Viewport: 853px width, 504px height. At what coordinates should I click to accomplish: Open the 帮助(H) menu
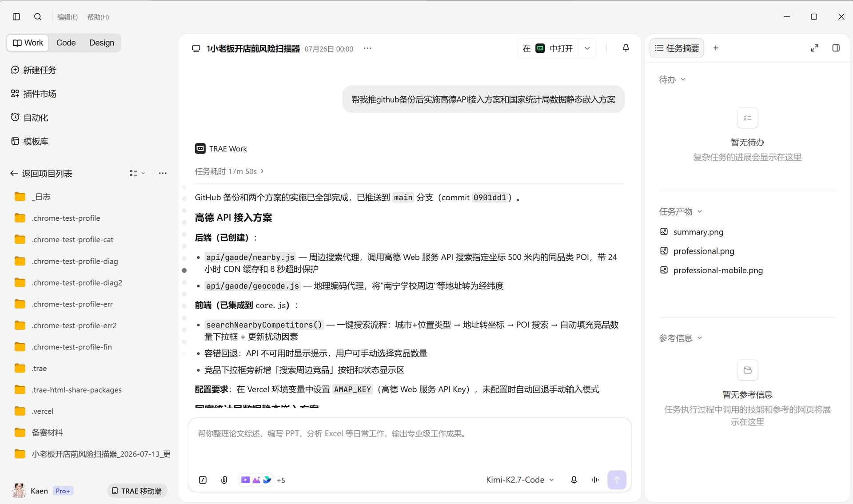[x=98, y=17]
